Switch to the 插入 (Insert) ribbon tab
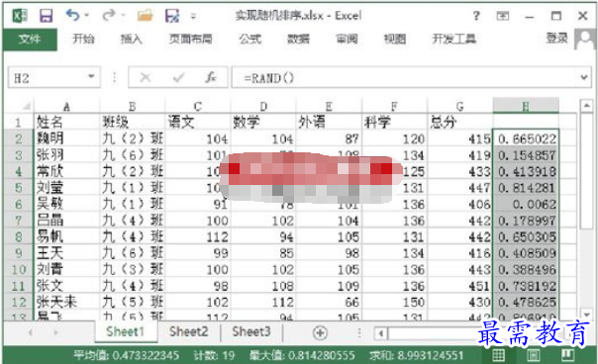This screenshot has width=598, height=364. [131, 39]
